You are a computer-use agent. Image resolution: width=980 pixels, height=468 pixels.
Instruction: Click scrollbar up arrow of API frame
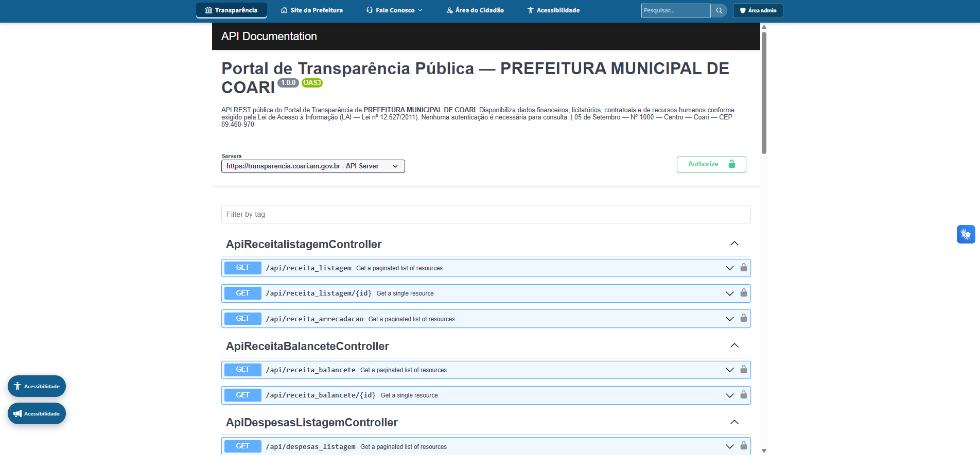pos(764,27)
